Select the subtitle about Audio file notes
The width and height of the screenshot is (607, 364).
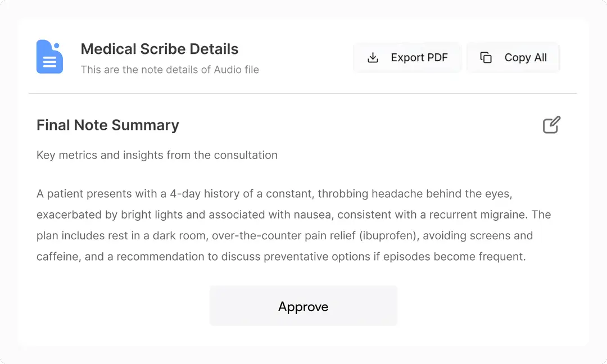click(170, 70)
